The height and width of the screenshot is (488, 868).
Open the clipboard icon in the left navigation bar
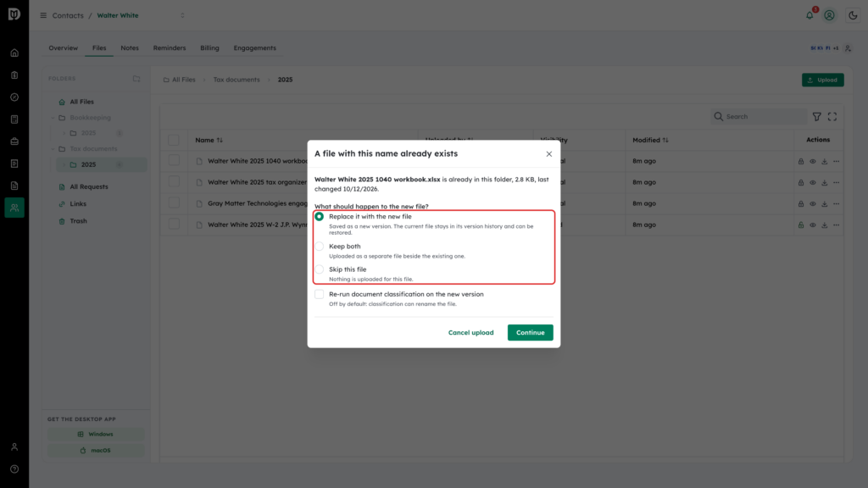click(14, 75)
